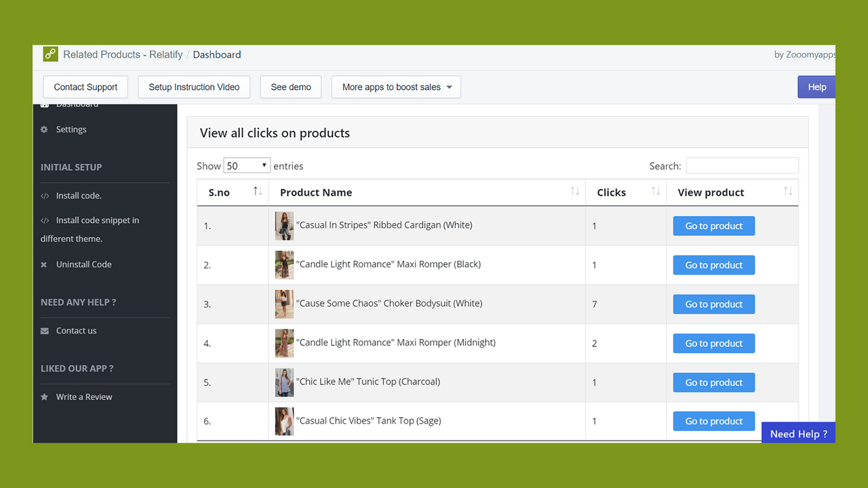The height and width of the screenshot is (488, 868).
Task: Click the Contact Support button
Action: [85, 87]
